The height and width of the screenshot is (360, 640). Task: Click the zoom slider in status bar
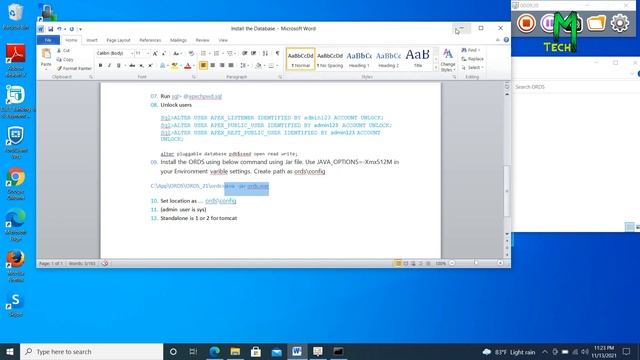476,263
